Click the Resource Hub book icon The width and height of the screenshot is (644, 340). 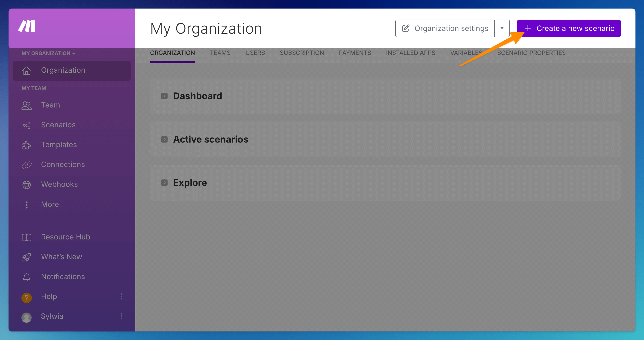27,237
